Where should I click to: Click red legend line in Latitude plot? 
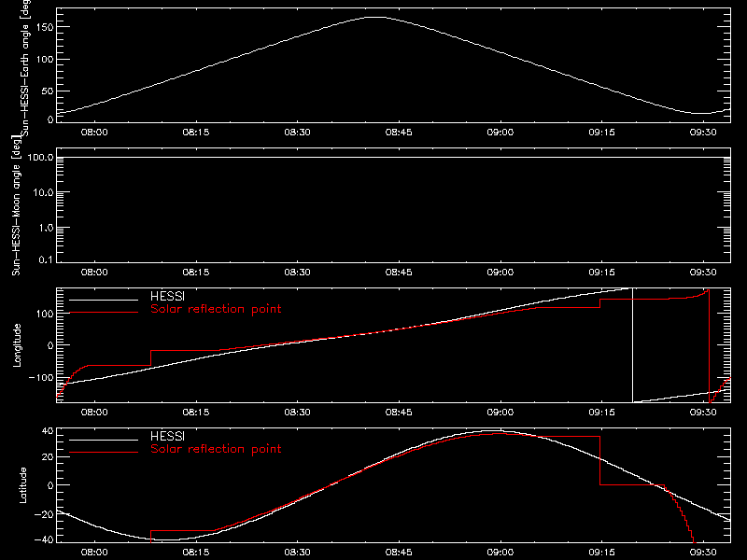(x=104, y=453)
